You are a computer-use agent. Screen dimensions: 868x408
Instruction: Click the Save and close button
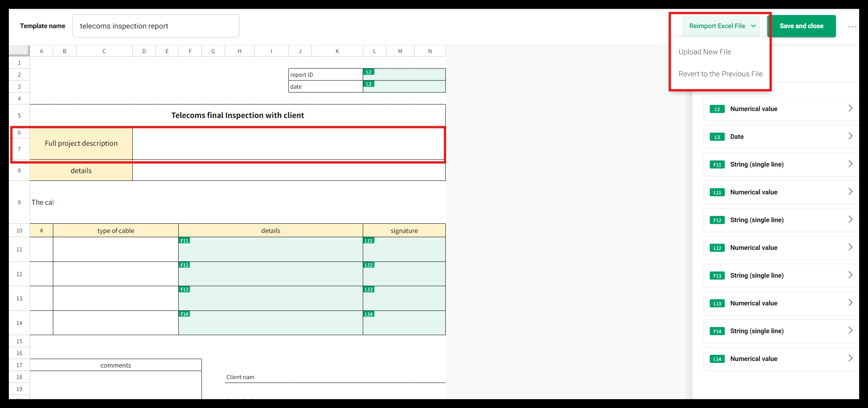point(801,26)
